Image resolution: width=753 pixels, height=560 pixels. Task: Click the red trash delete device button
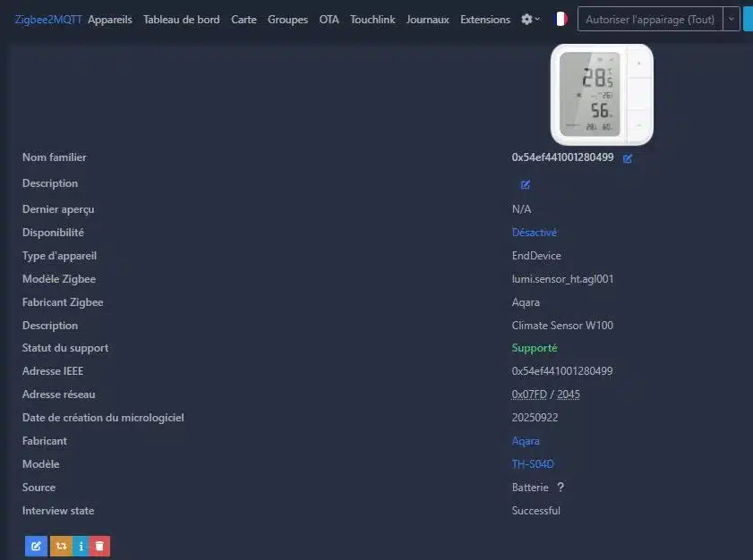point(99,546)
